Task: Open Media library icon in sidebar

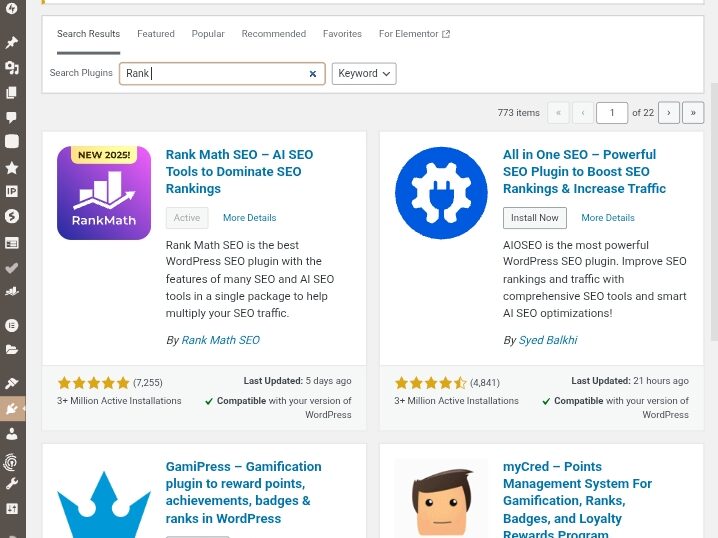Action: point(12,68)
